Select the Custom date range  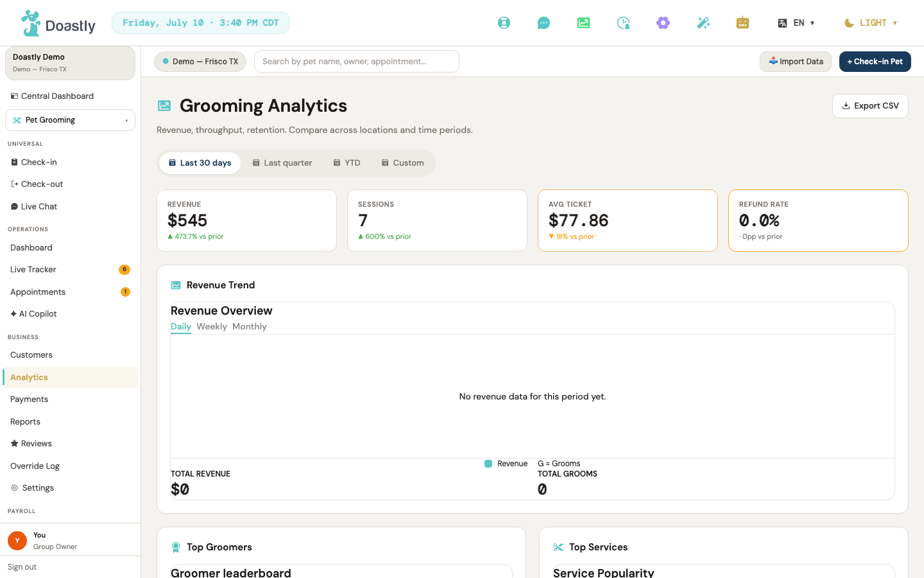(x=403, y=163)
